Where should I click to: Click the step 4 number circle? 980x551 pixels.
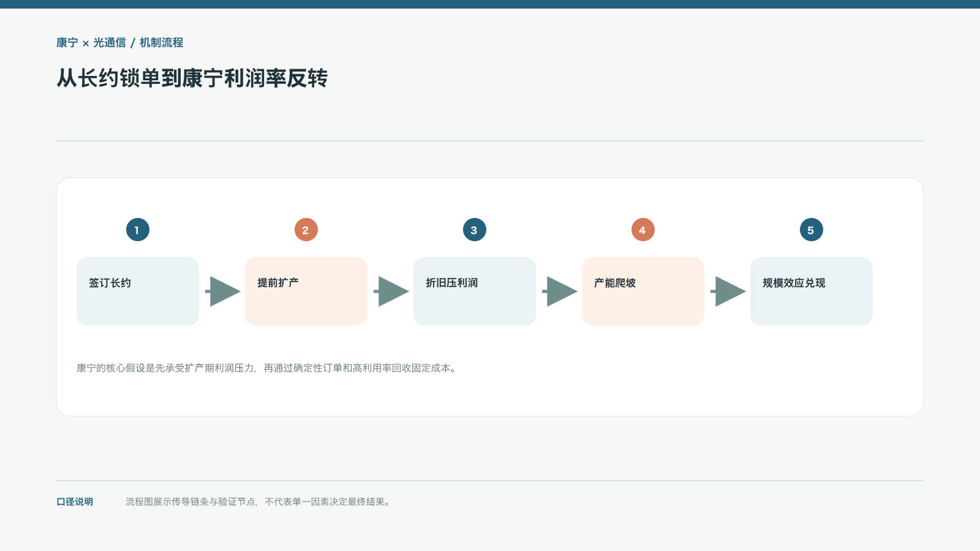(643, 230)
